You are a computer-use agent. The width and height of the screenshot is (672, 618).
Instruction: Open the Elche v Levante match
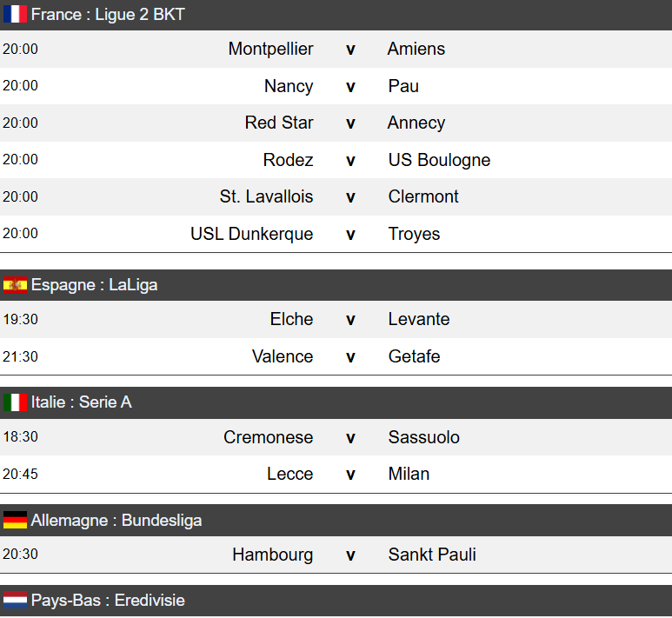[x=350, y=319]
